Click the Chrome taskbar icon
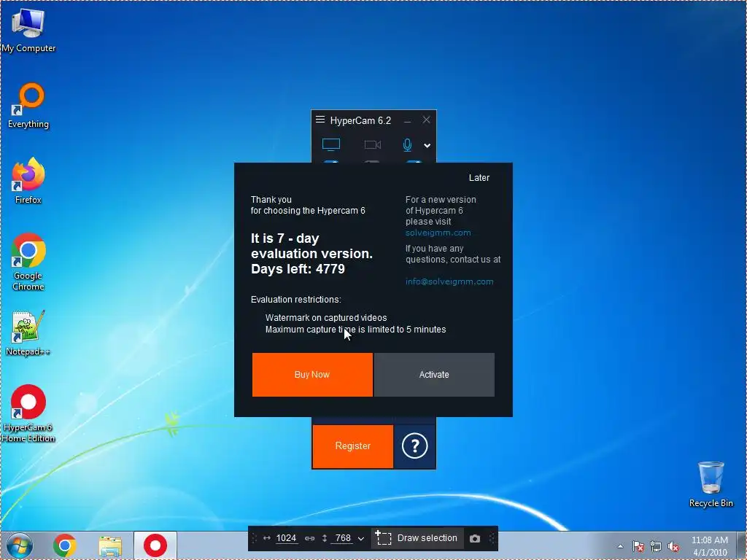 (x=65, y=545)
